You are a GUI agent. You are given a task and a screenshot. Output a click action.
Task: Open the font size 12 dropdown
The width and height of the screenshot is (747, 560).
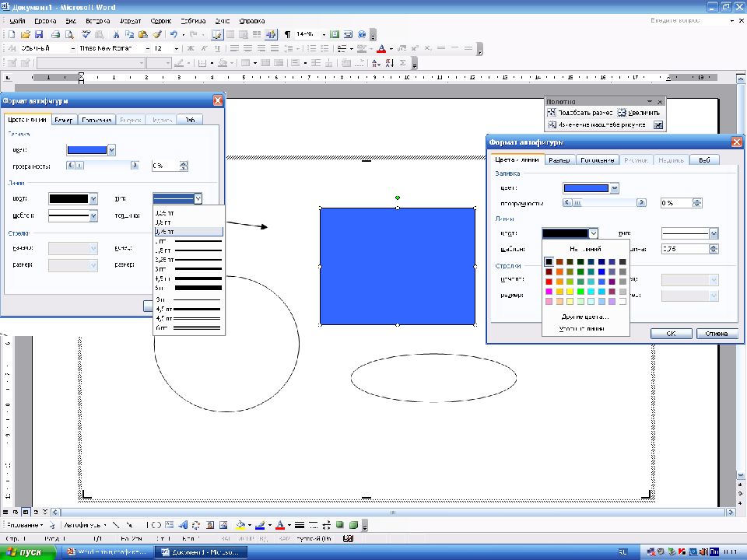[177, 48]
